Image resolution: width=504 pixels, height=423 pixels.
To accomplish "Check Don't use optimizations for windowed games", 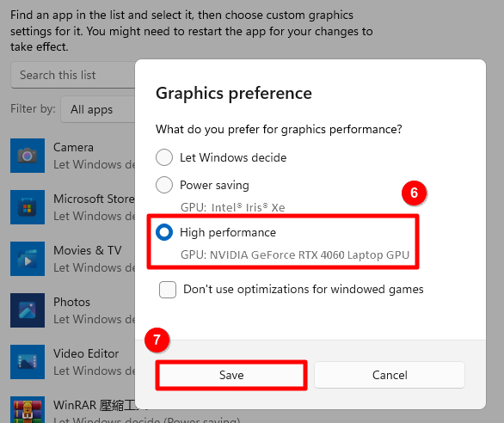I will tap(168, 290).
